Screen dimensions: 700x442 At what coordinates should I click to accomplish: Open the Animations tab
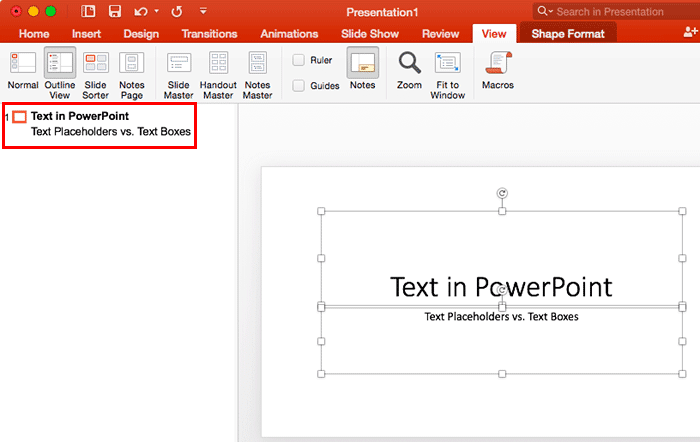289,34
